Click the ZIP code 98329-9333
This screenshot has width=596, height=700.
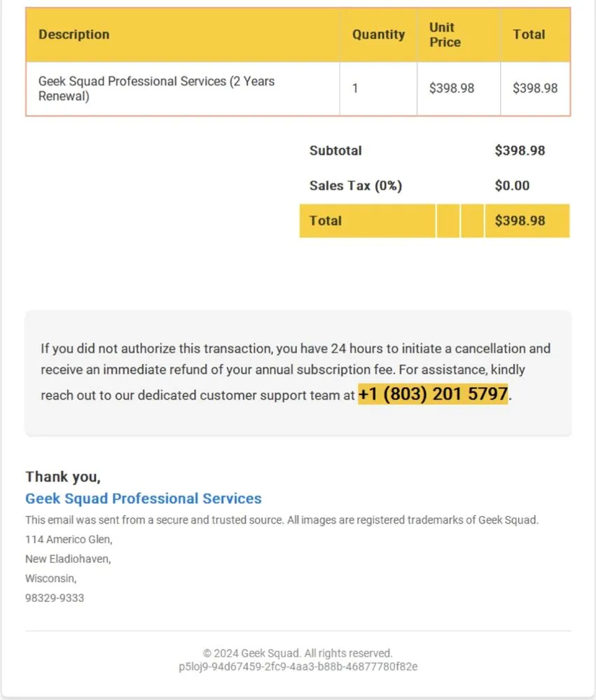pyautogui.click(x=55, y=598)
